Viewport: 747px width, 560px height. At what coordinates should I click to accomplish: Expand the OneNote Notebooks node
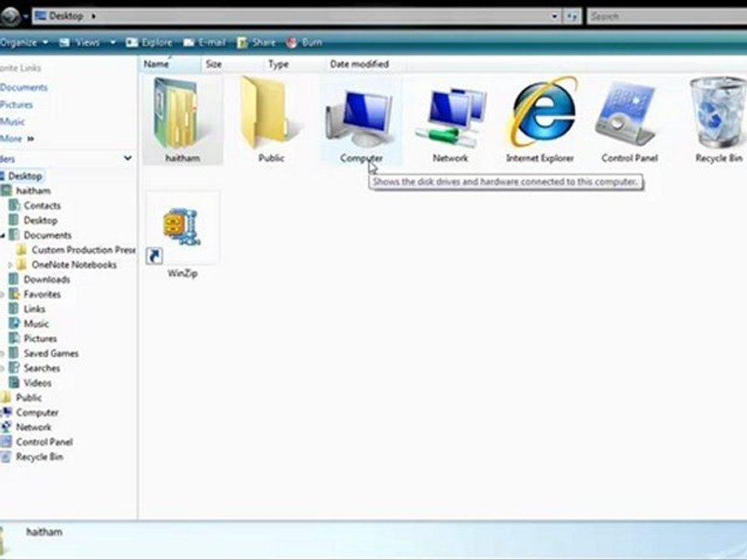point(10,264)
